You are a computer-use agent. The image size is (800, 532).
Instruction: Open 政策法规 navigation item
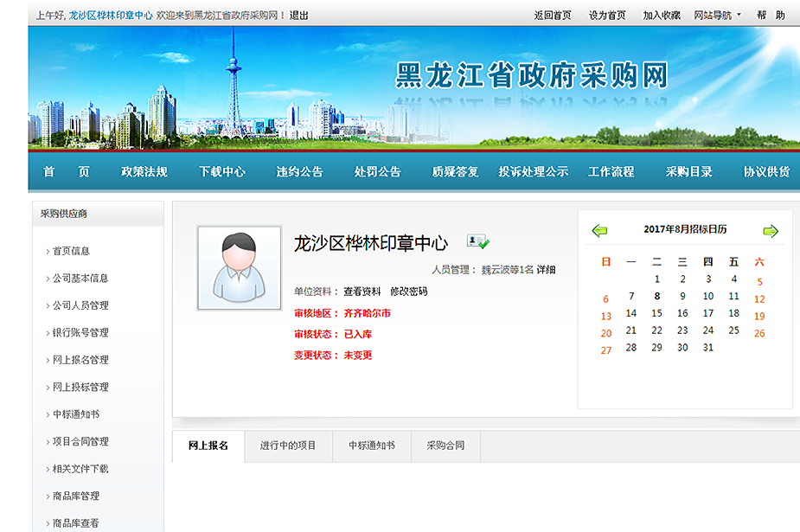(144, 171)
